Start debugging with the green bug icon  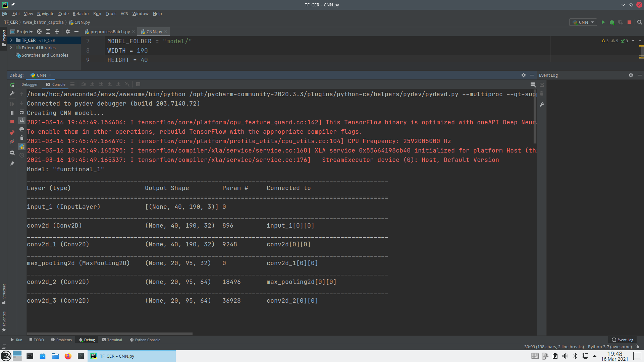pyautogui.click(x=612, y=22)
